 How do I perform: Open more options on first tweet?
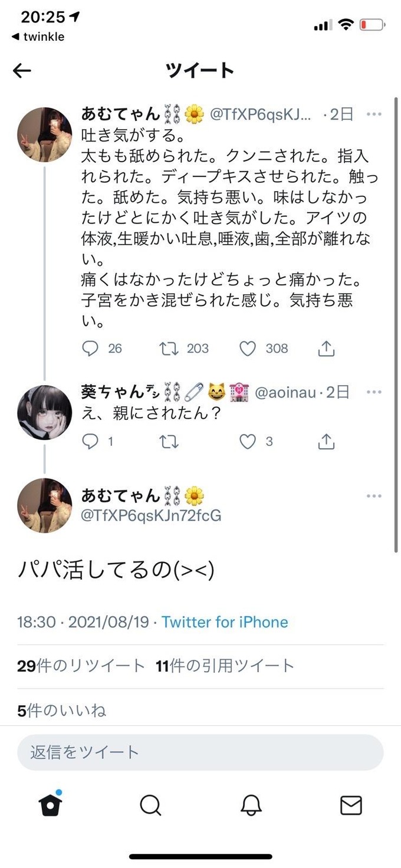click(x=374, y=114)
